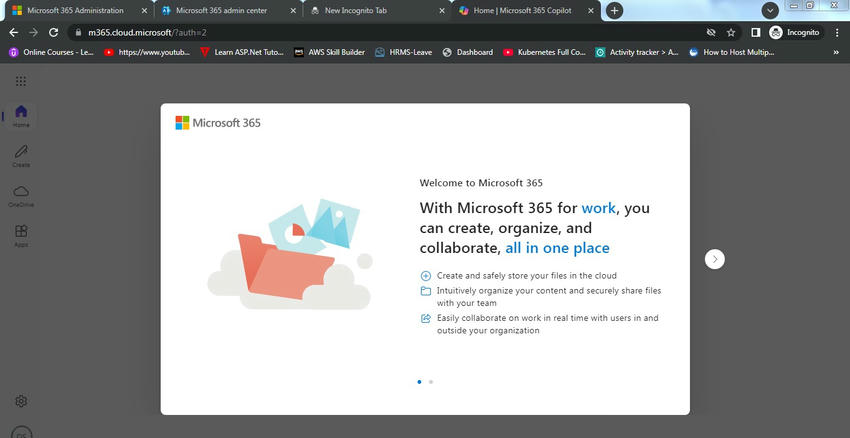Viewport: 850px width, 438px height.
Task: Close the New Incognito Tab
Action: tap(442, 10)
